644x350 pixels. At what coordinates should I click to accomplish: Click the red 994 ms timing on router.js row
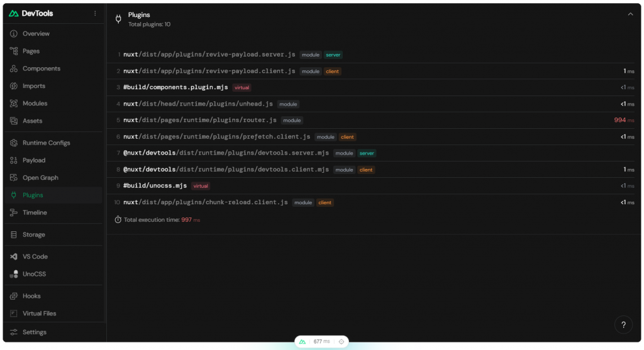(624, 120)
